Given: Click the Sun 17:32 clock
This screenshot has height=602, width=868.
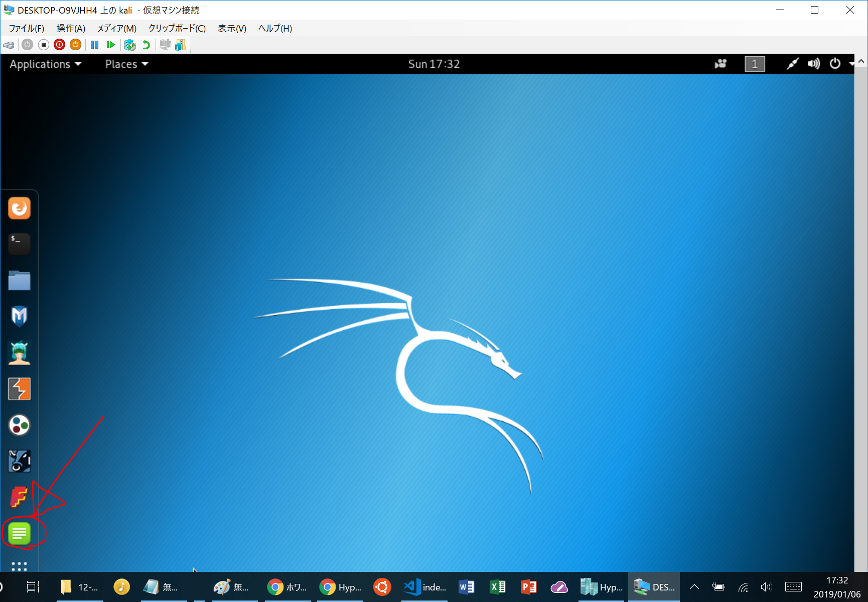Looking at the screenshot, I should (433, 64).
